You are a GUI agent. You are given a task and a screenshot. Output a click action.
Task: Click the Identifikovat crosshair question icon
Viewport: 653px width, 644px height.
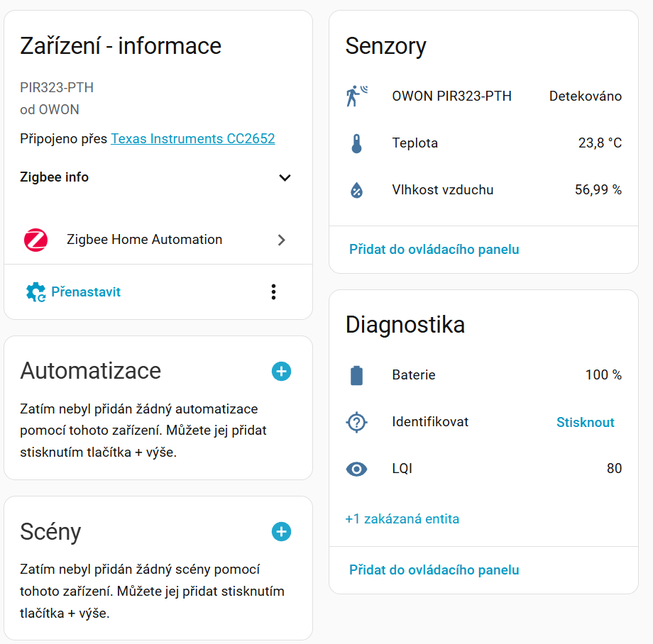[356, 422]
